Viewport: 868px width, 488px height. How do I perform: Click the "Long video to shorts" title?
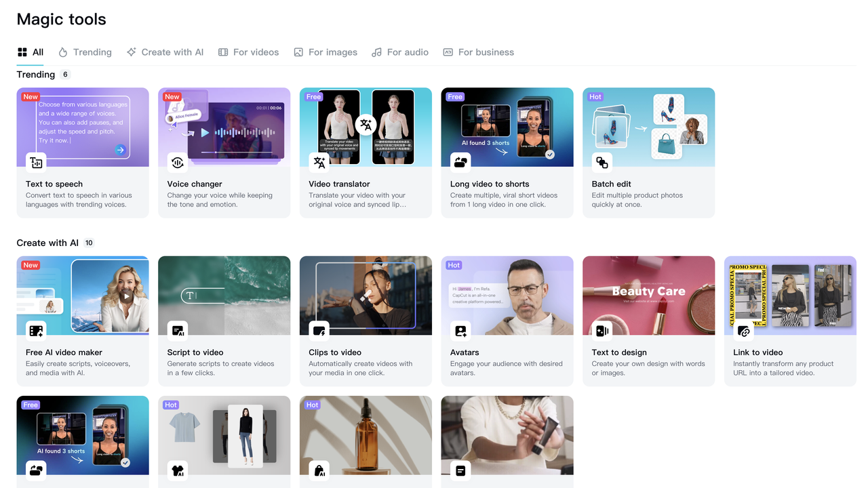point(490,184)
